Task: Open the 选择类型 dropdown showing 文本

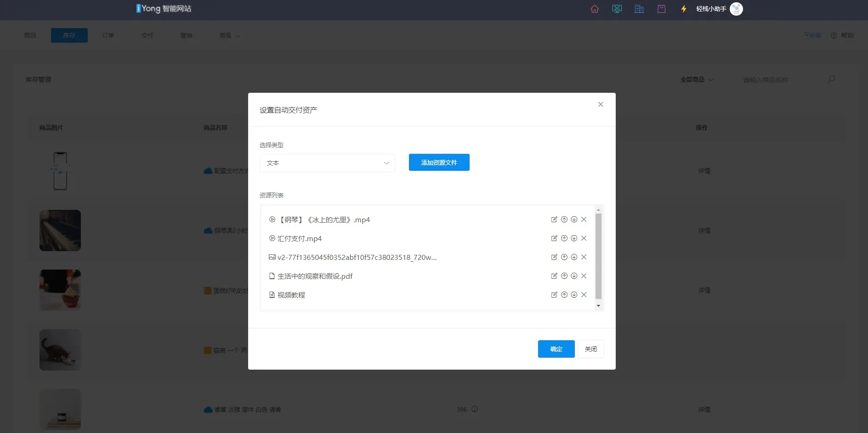Action: click(327, 163)
